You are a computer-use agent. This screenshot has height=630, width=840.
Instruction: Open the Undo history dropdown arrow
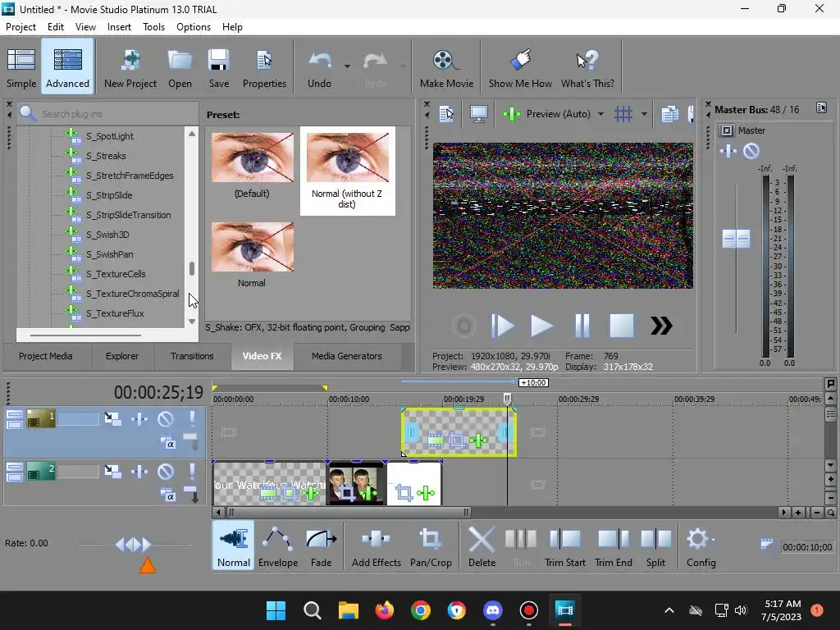coord(347,66)
